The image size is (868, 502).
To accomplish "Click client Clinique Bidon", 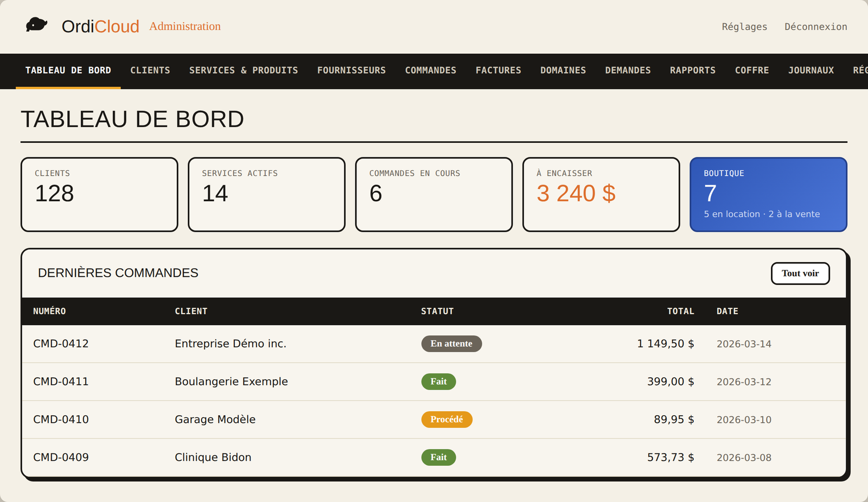I will [213, 457].
